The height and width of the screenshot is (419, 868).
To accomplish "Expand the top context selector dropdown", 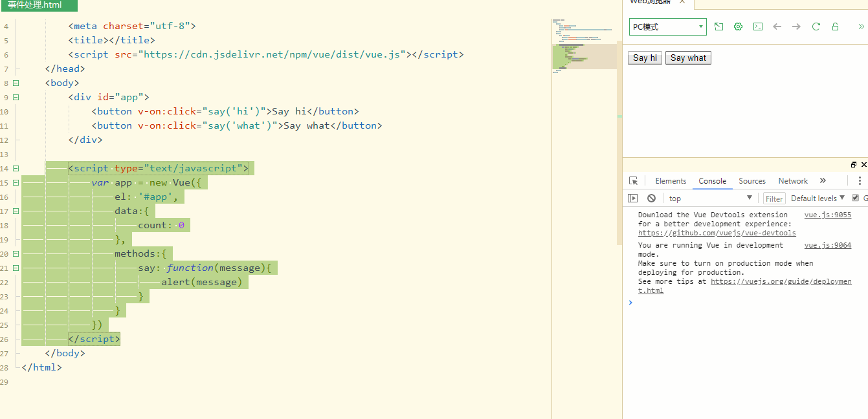I will 710,199.
